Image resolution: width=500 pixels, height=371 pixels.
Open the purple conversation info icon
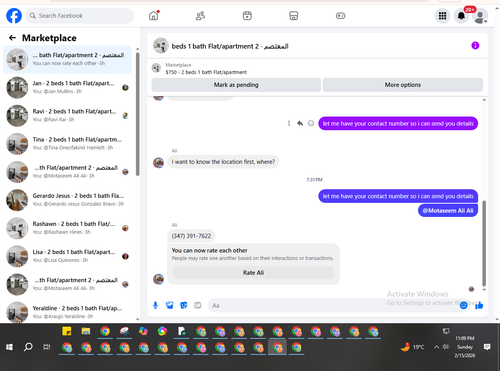pos(475,45)
